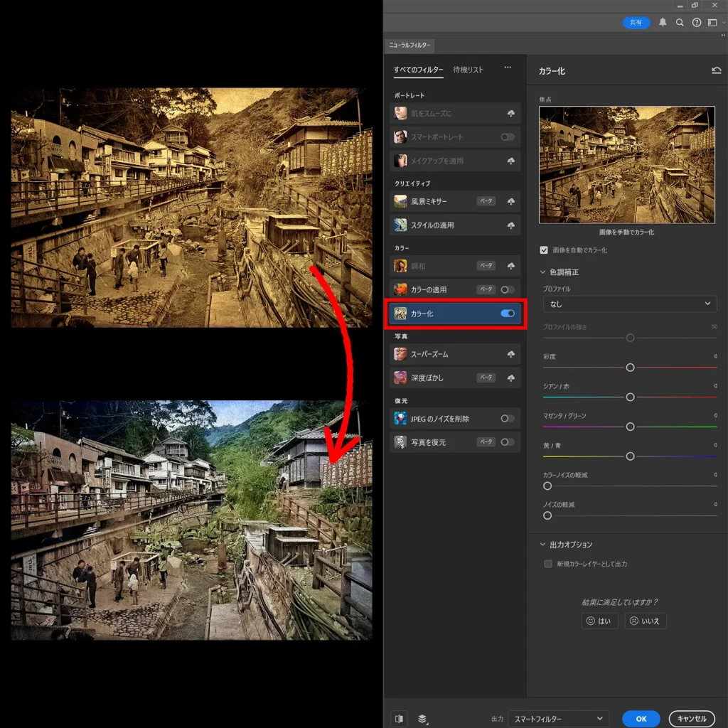Image resolution: width=728 pixels, height=728 pixels.
Task: Download the スーパーズーム filter via cloud icon
Action: tap(510, 354)
